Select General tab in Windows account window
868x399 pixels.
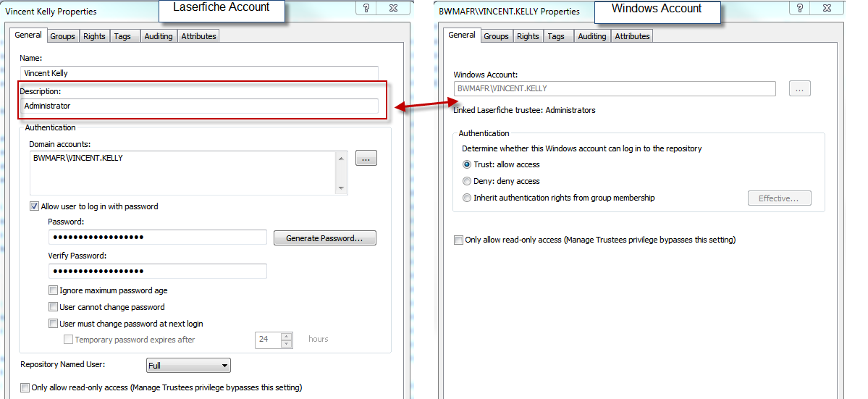[462, 35]
